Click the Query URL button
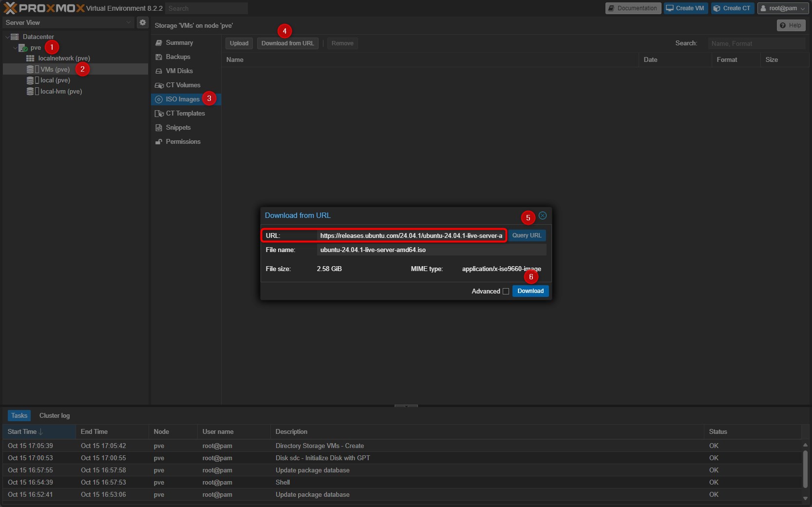The width and height of the screenshot is (812, 507). pyautogui.click(x=527, y=235)
